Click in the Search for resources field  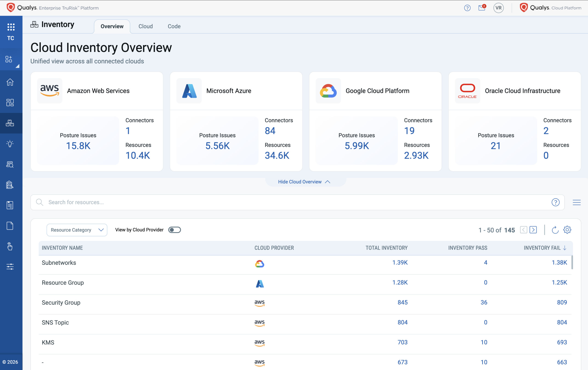click(x=297, y=202)
